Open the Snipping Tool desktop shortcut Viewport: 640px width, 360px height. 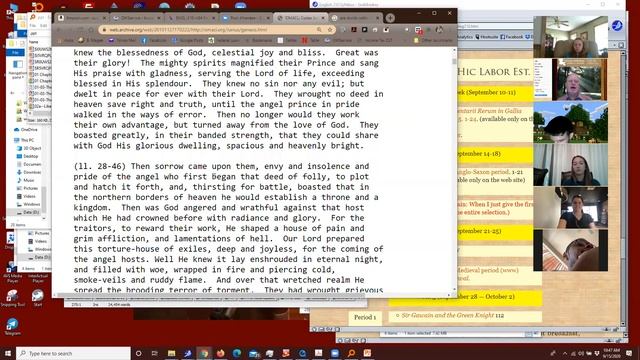coord(12,298)
